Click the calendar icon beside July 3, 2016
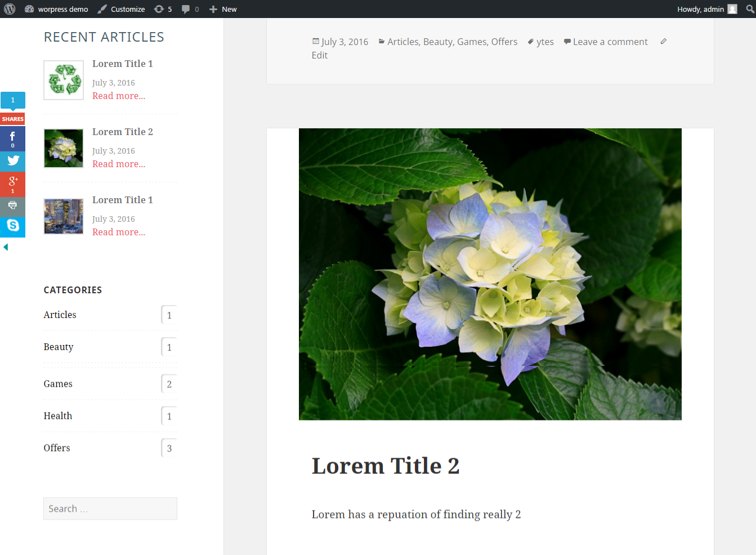Viewport: 756px width, 555px height. point(316,41)
